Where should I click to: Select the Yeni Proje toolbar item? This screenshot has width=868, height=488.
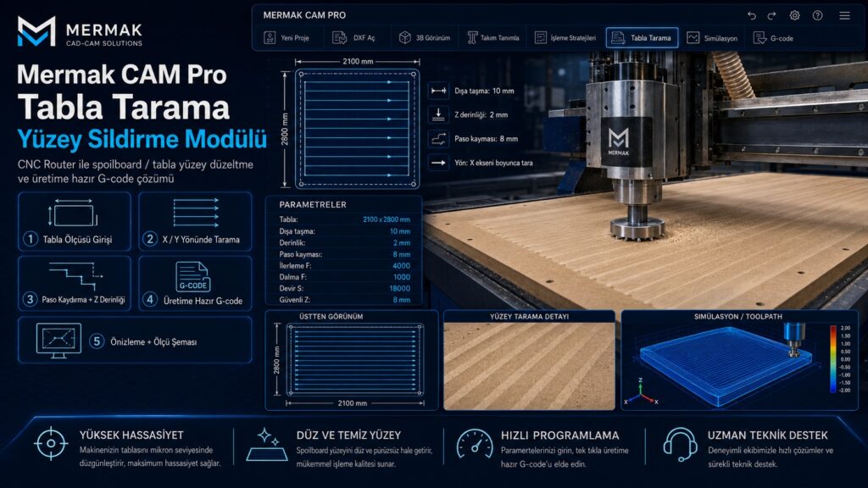(287, 37)
